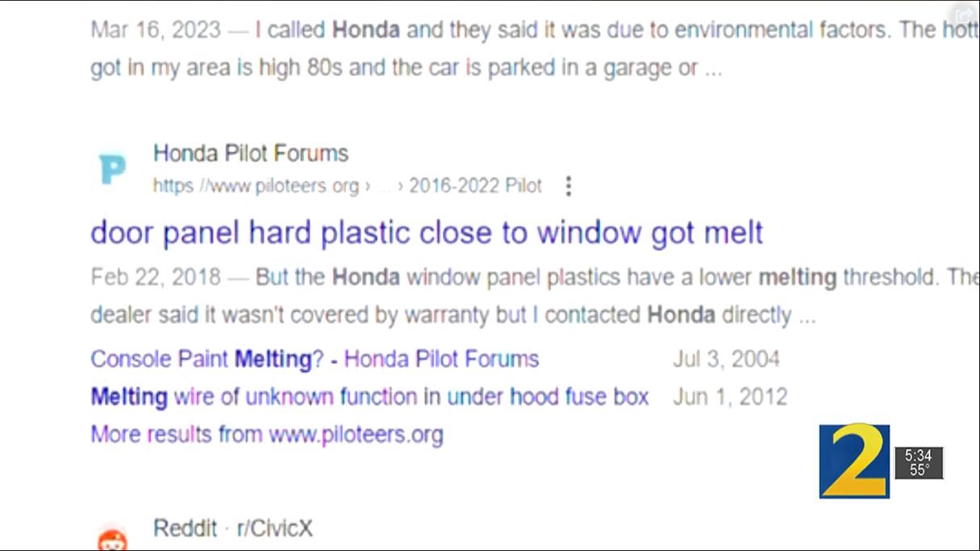The image size is (980, 551).
Task: Click the channel 2 station logo
Action: tap(854, 461)
